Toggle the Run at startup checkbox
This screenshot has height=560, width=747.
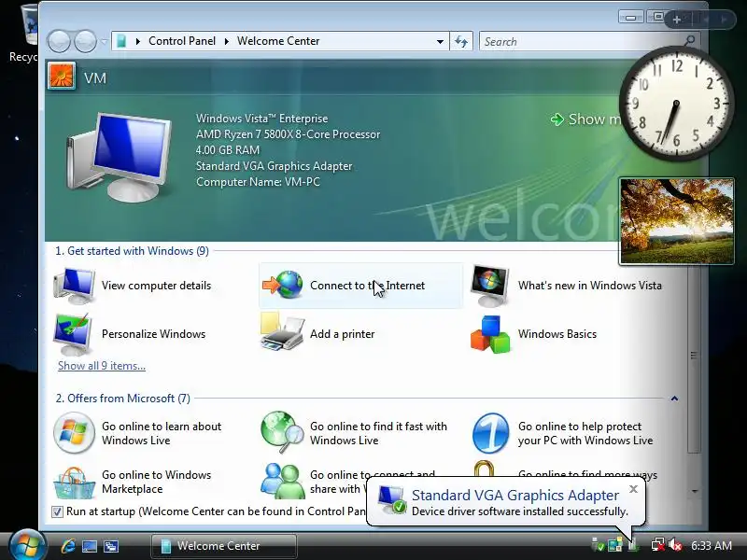click(57, 511)
